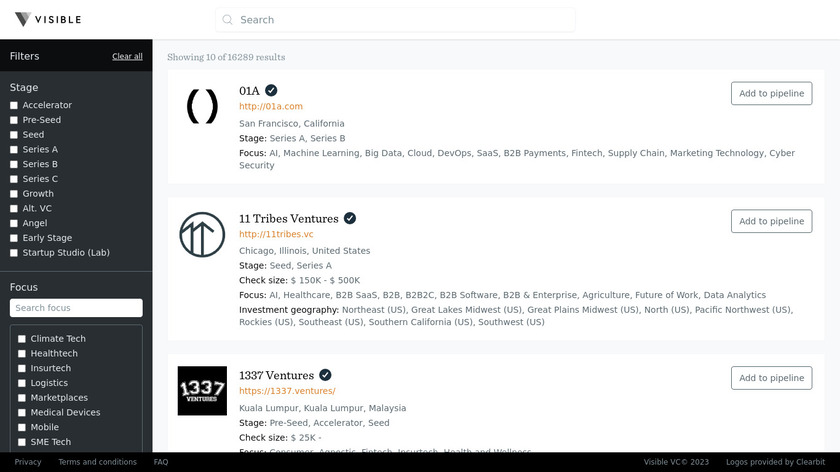Tick the Seed stage checkbox

coord(14,135)
